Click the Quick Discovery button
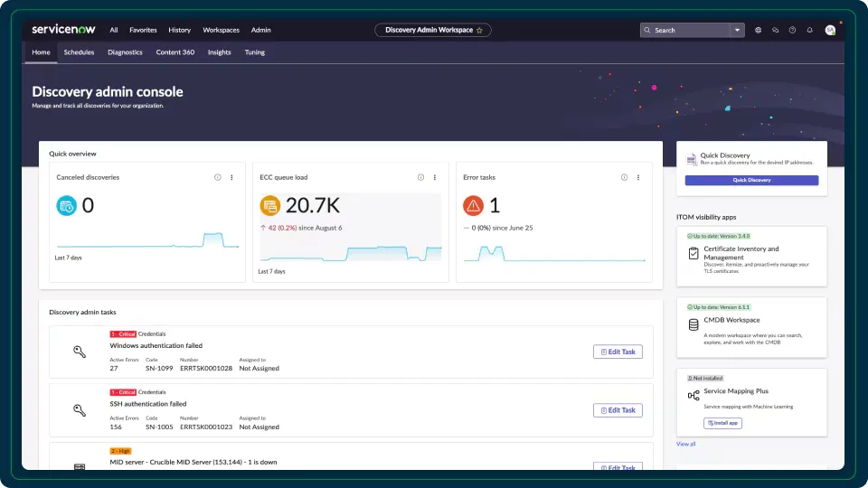 click(x=751, y=180)
